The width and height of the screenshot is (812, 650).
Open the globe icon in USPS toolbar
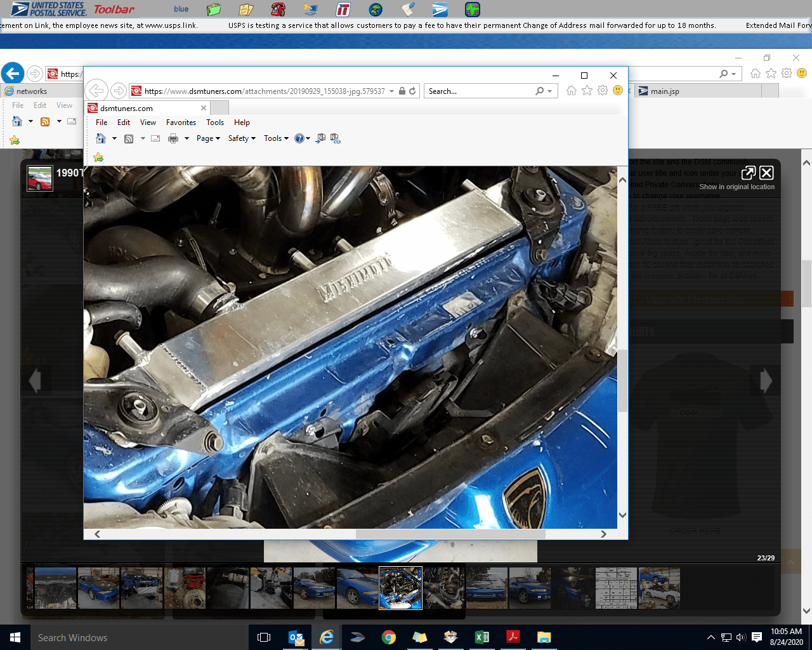tap(376, 10)
